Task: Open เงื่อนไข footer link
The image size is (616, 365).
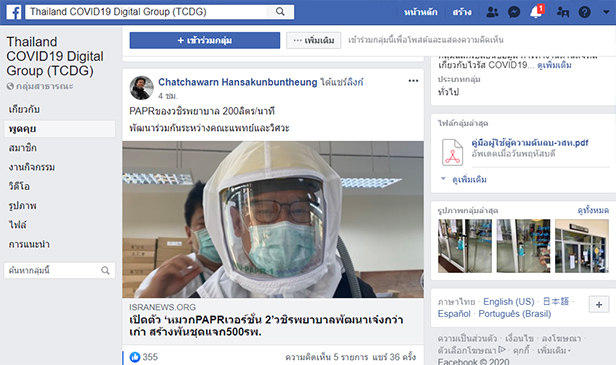Action: [519, 338]
